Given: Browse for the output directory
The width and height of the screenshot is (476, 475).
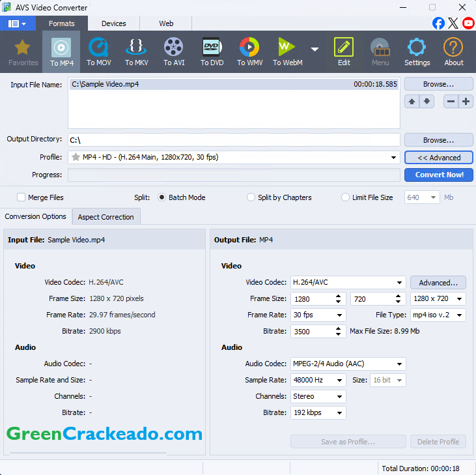Looking at the screenshot, I should tap(438, 140).
